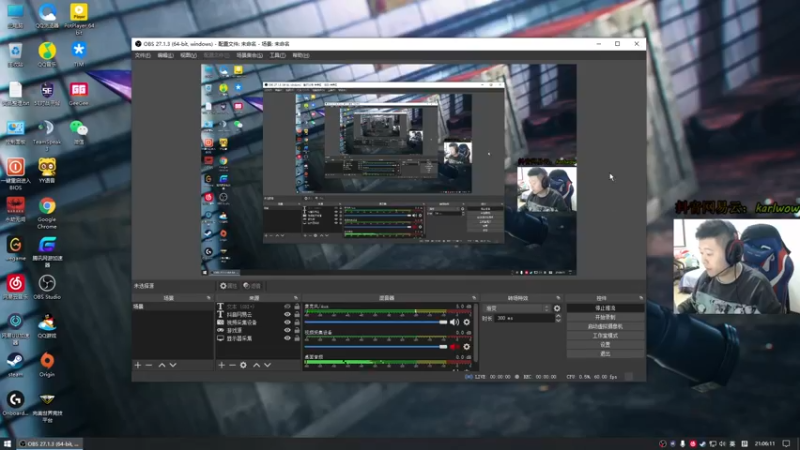
Task: Undock the Sources panel via header icon
Action: pyautogui.click(x=296, y=298)
